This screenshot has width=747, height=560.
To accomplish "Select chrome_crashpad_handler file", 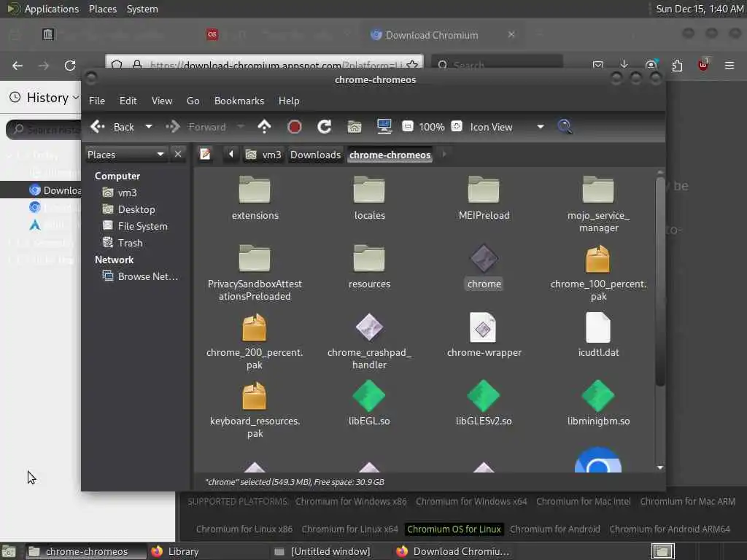I will click(x=369, y=341).
